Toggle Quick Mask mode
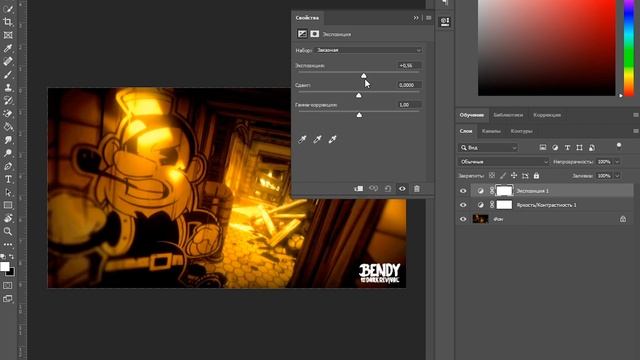640x360 pixels. [8, 285]
